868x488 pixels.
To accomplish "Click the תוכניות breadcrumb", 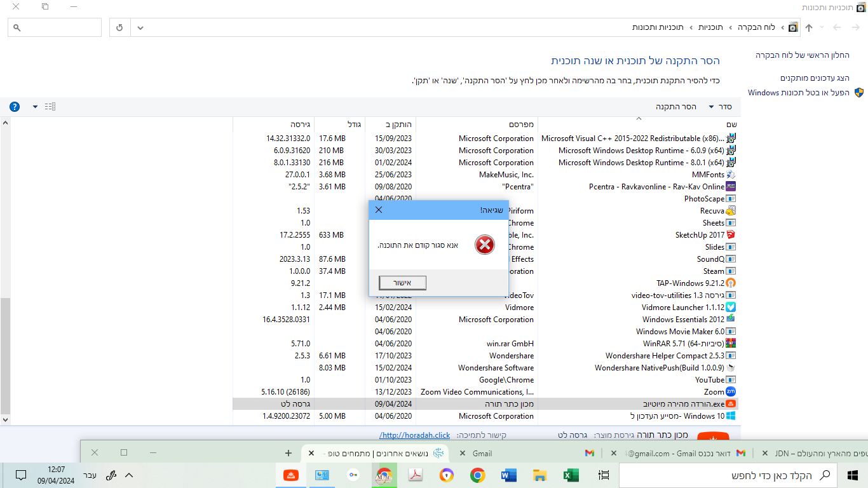I will click(x=710, y=28).
